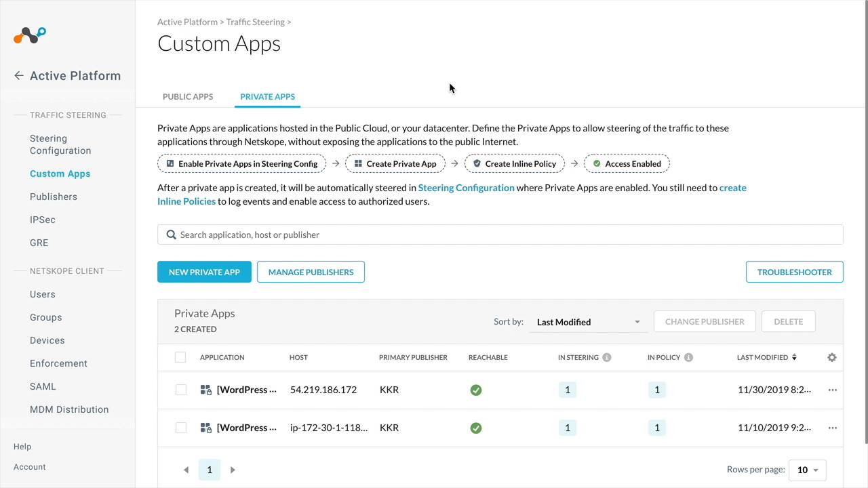Select the checkbox for the ip-172-30-1-118 row
868x488 pixels.
(180, 428)
